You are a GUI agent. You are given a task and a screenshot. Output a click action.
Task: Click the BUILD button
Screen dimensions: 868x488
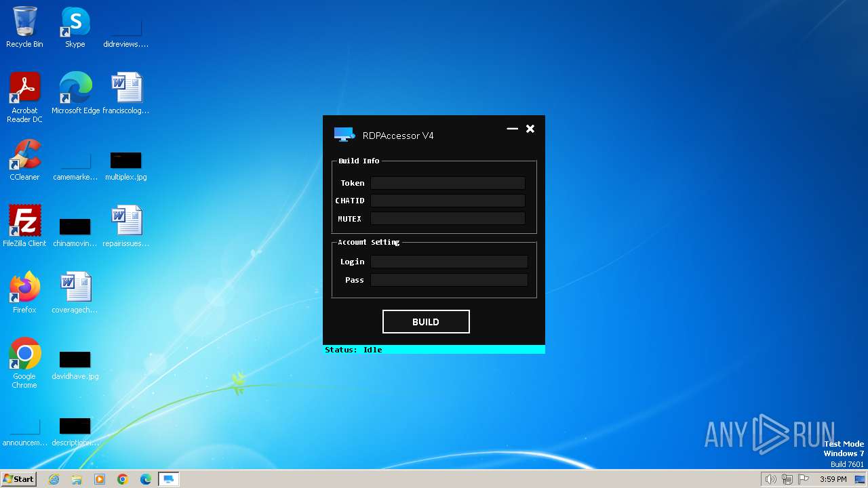pos(426,322)
